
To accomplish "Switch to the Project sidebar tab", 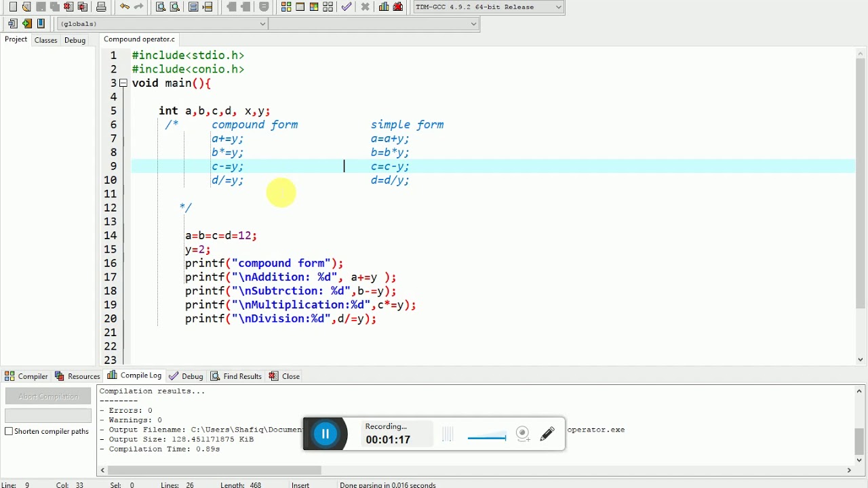I will [x=16, y=39].
